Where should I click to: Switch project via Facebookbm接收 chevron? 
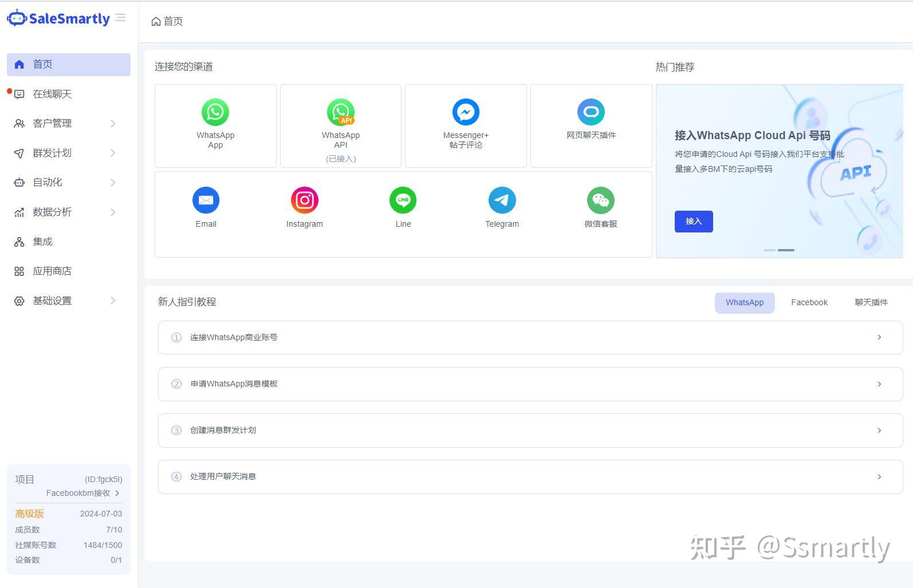pyautogui.click(x=117, y=493)
